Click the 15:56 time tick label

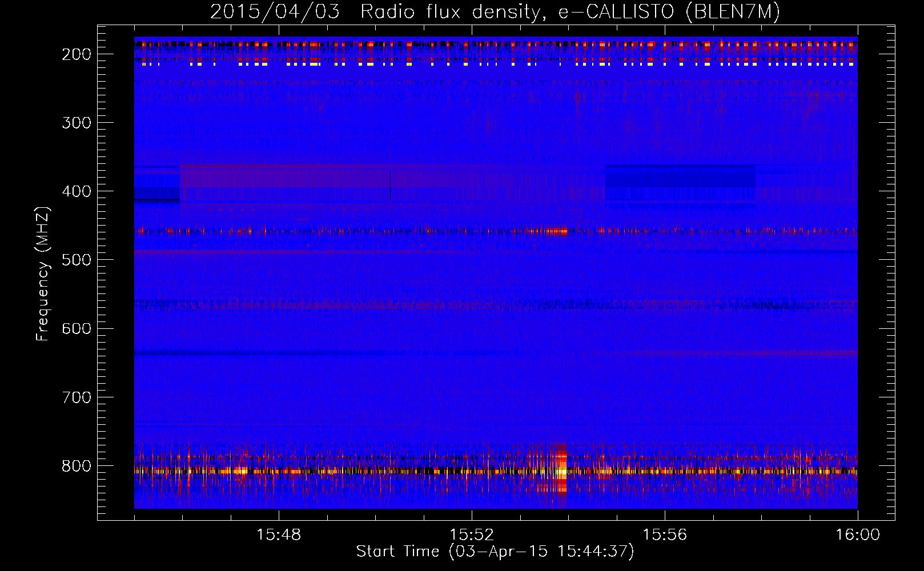click(665, 535)
